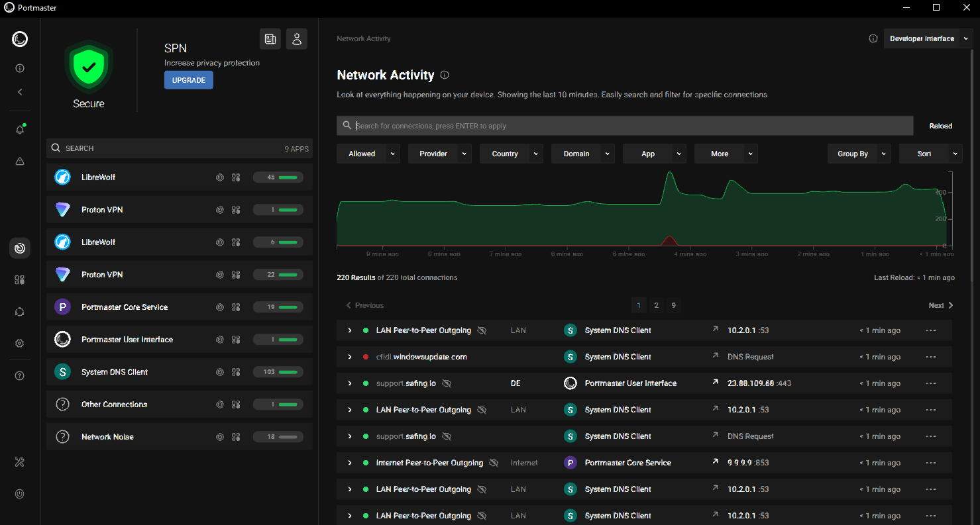Open the user account icon near SPN
Screen dimensions: 980x525
[x=297, y=39]
